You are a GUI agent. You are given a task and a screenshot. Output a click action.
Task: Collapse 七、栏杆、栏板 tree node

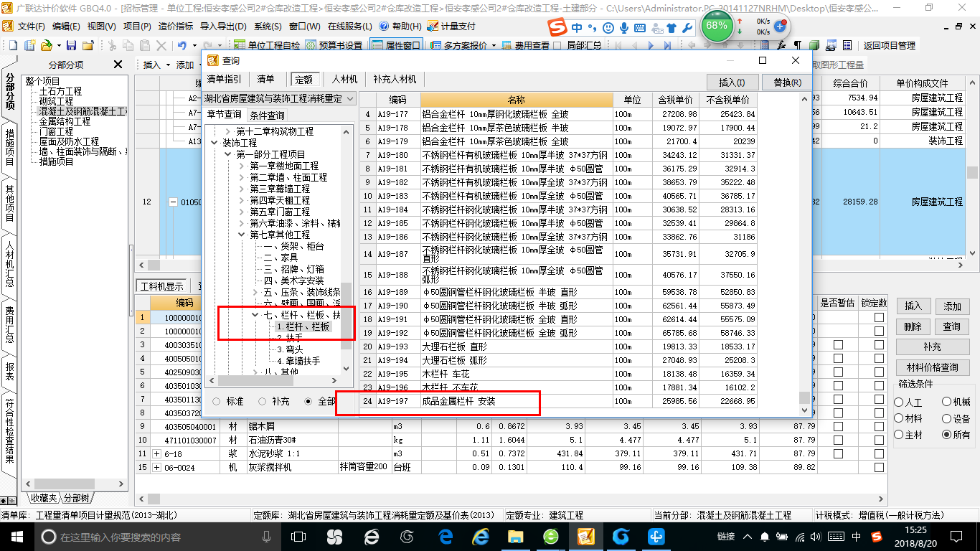[x=255, y=315]
